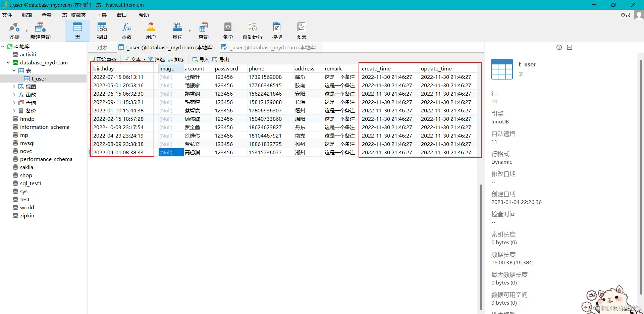Viewport: 644px width, 314px height.
Task: Click the activiti database icon
Action: [x=15, y=54]
